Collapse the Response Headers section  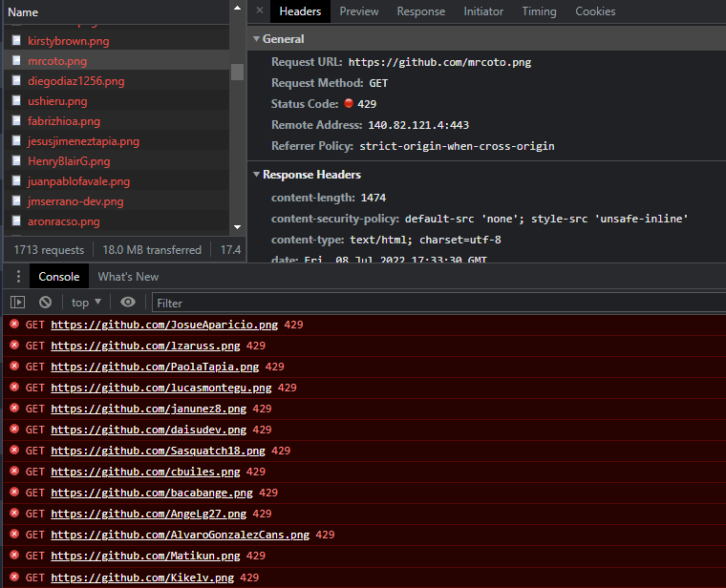(256, 175)
